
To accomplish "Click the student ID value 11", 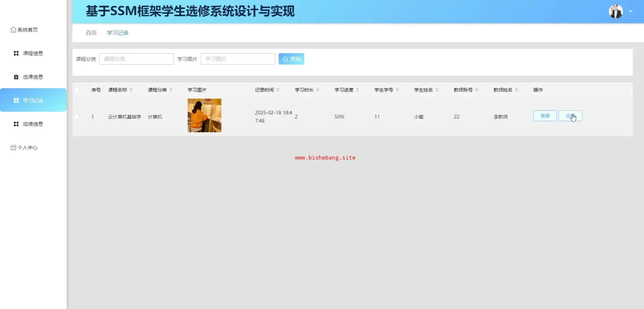I will point(377,117).
